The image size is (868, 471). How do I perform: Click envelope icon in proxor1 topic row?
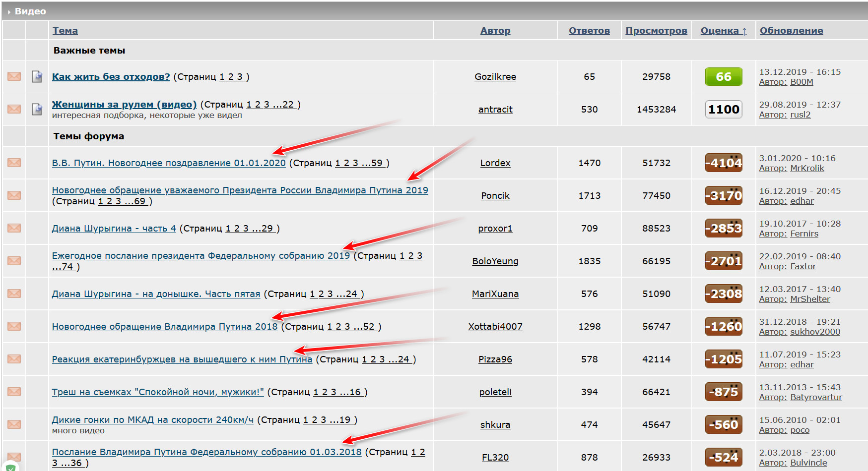pos(14,228)
